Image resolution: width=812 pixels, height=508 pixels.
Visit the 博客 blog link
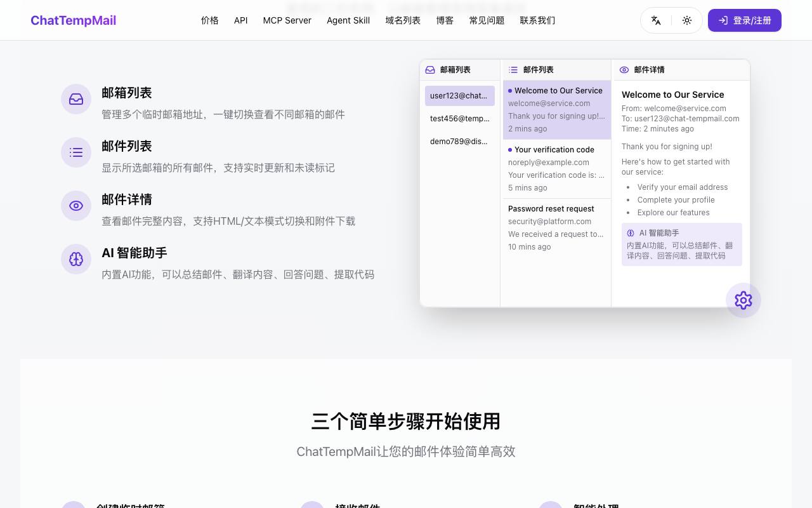[445, 20]
